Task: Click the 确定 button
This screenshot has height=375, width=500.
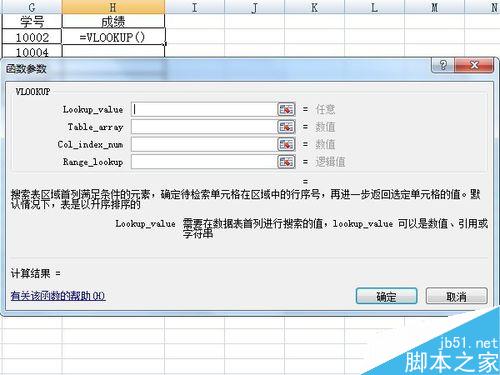Action: click(x=386, y=296)
